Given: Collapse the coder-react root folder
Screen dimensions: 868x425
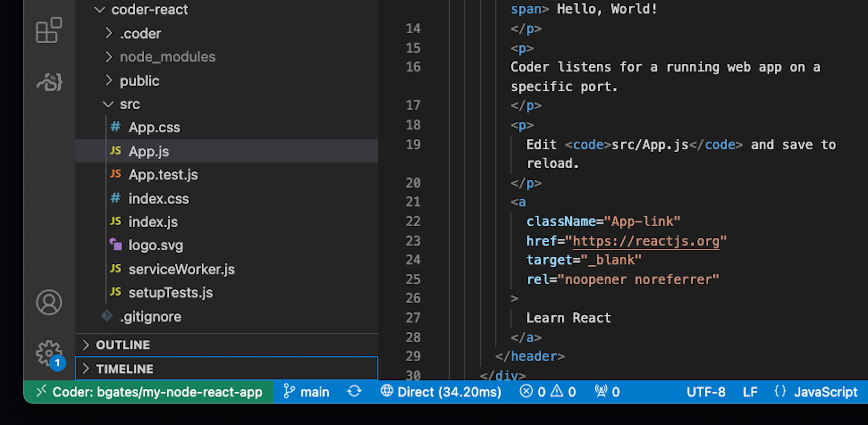Looking at the screenshot, I should 99,9.
